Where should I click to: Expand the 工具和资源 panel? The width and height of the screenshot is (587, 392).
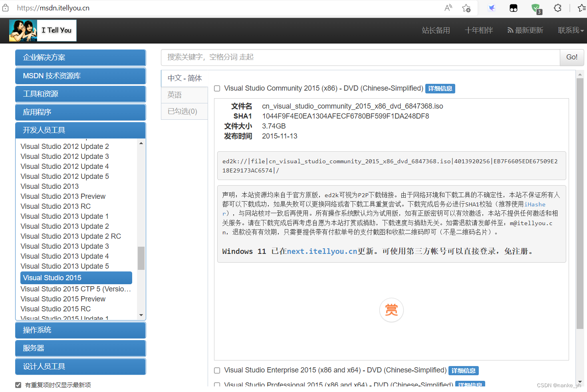click(x=81, y=94)
